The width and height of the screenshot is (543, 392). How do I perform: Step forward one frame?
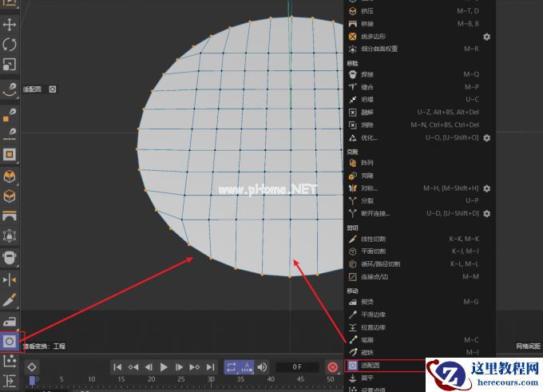click(179, 367)
